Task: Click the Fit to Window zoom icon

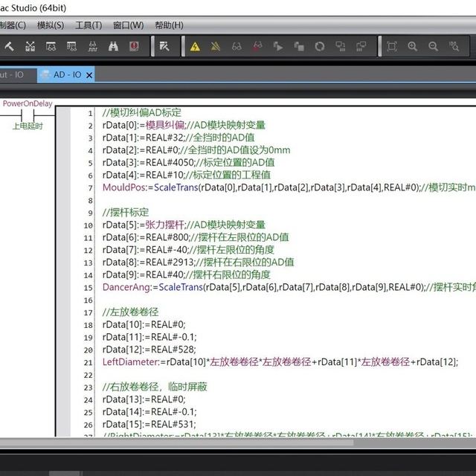Action: 392,46
